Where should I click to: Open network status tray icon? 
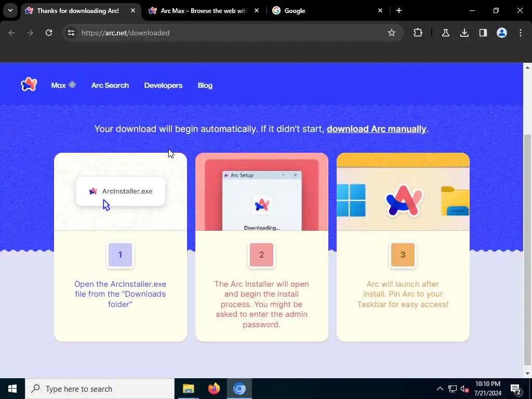[x=453, y=389]
